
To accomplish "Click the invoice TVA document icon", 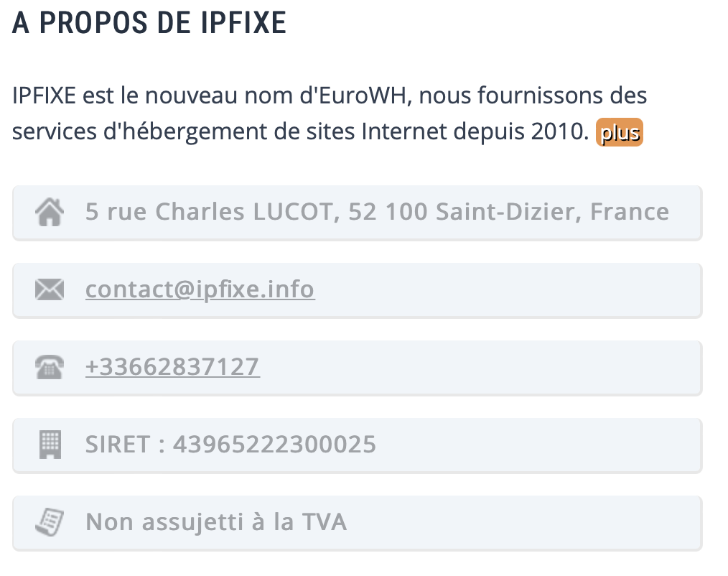I will tap(50, 522).
